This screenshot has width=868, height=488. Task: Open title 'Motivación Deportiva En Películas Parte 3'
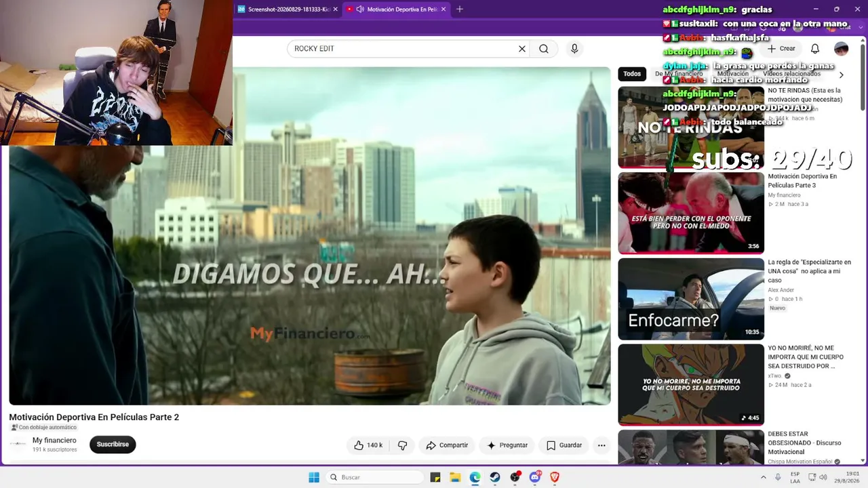point(802,181)
